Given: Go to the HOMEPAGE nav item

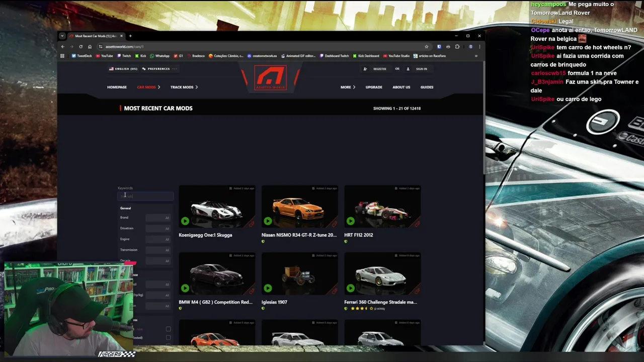Looking at the screenshot, I should click(x=117, y=87).
